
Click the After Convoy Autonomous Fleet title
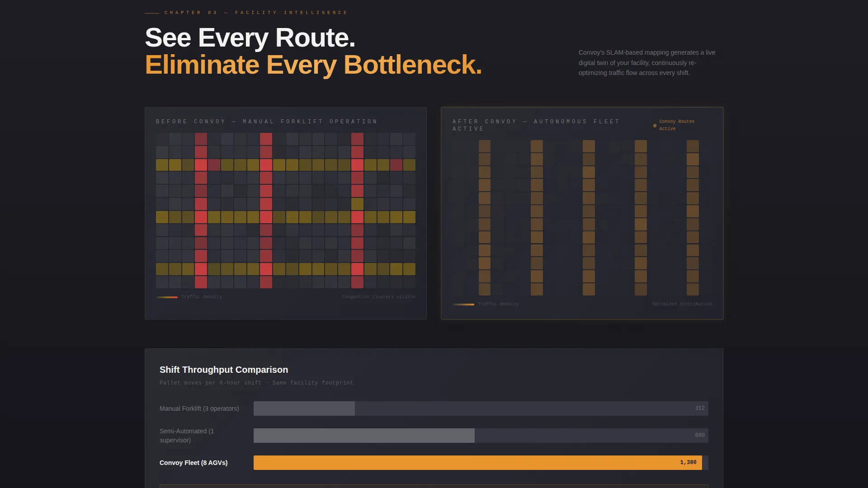tap(536, 125)
